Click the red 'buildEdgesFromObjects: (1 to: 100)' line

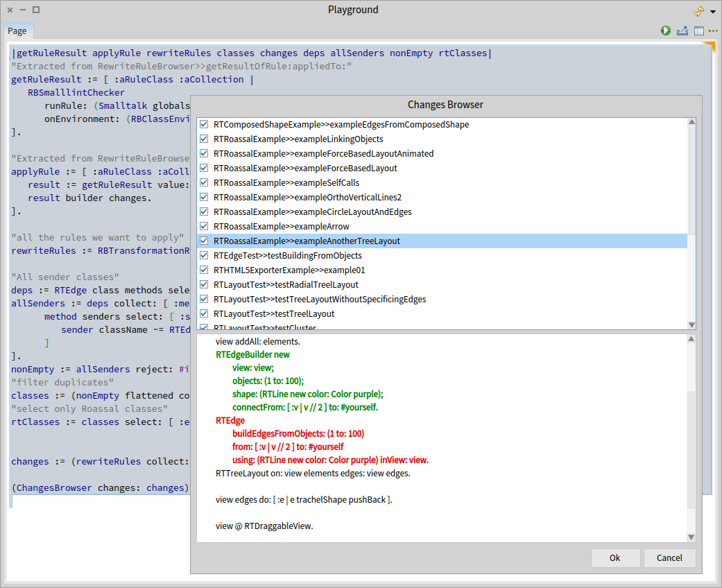point(298,434)
